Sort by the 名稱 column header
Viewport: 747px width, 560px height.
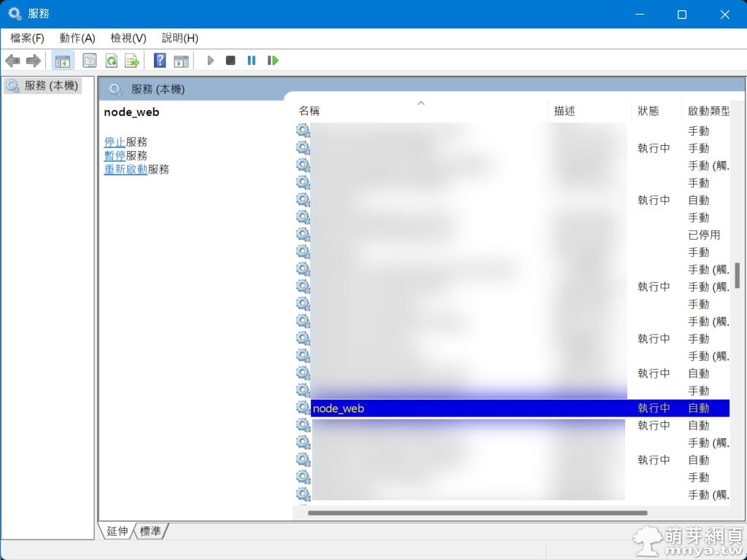point(309,111)
